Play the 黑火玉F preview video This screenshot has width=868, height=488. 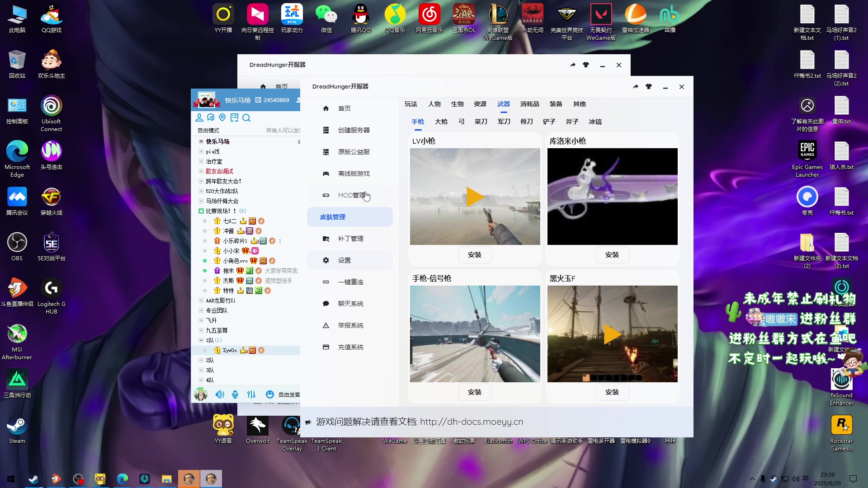(x=613, y=334)
